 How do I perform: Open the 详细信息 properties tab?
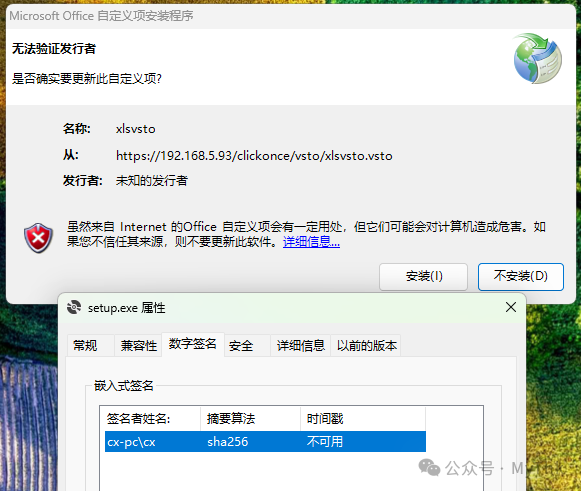[x=301, y=345]
